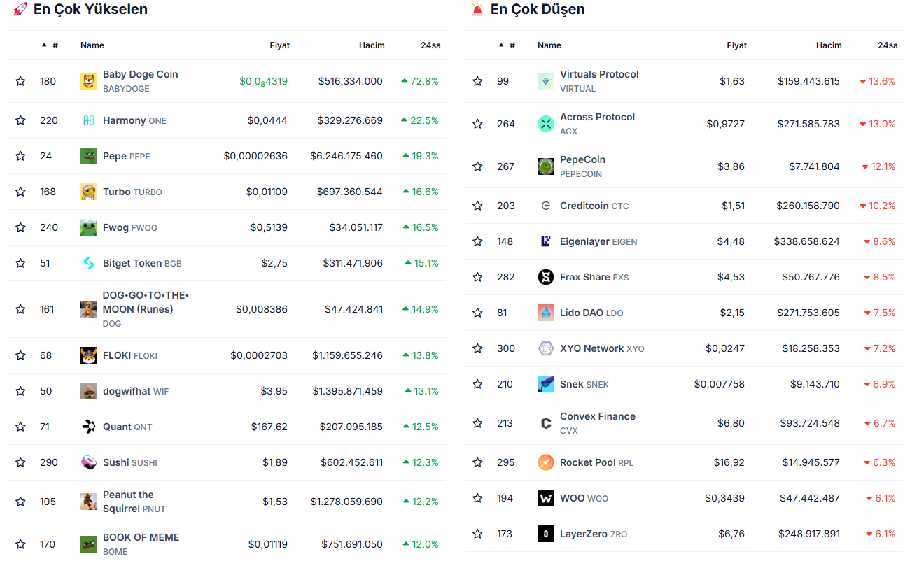Image resolution: width=924 pixels, height=561 pixels.
Task: Sort losers table by rank # column
Action: pyautogui.click(x=512, y=45)
